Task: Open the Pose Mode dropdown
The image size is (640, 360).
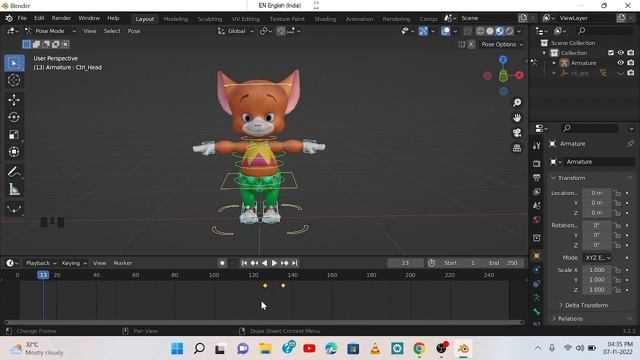Action: [x=50, y=31]
